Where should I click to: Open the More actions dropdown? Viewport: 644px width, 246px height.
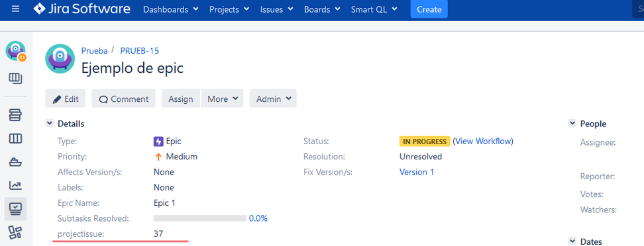point(222,99)
